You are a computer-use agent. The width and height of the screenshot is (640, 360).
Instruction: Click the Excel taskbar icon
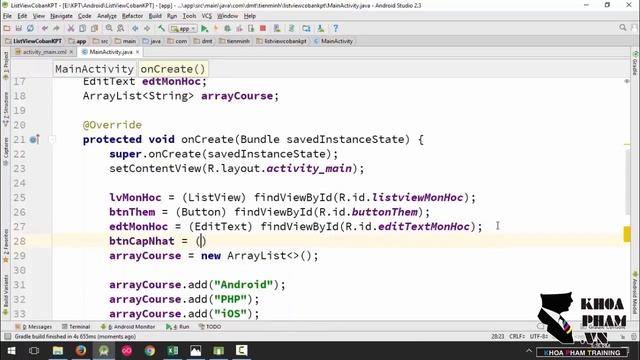point(173,351)
